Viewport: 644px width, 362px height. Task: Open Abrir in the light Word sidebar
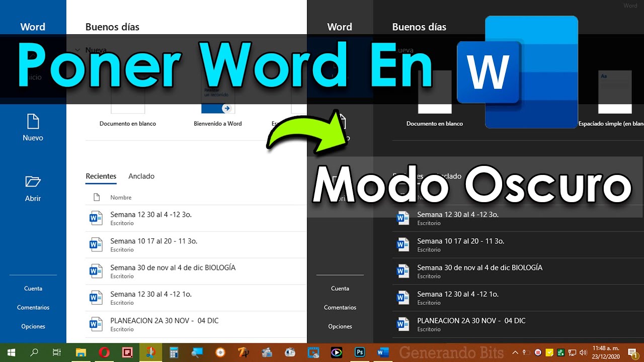pyautogui.click(x=33, y=189)
